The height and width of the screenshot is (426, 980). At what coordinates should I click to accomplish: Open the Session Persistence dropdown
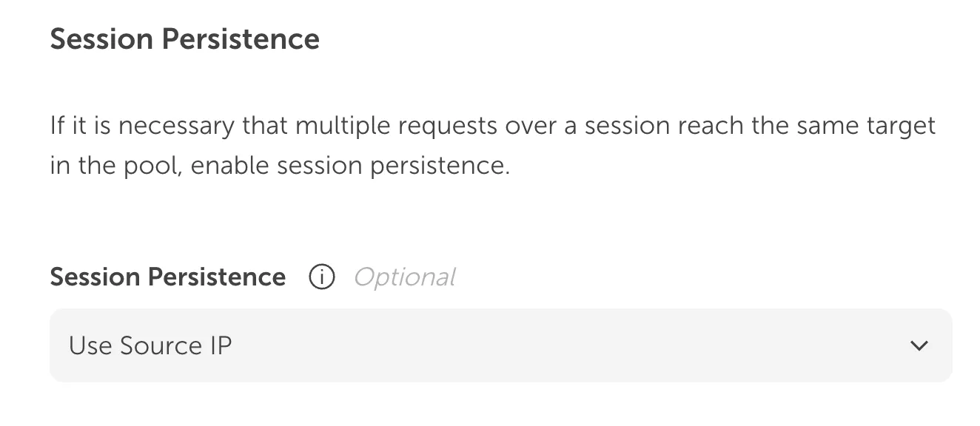500,345
